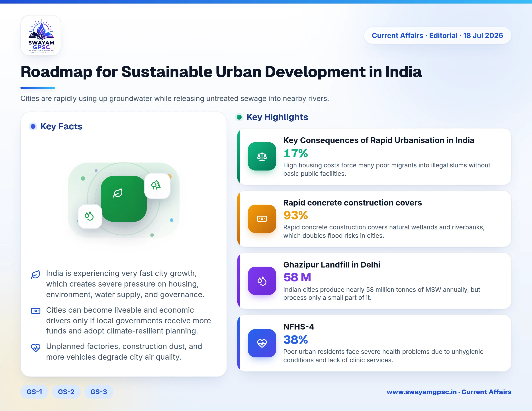Select the GS-3 tag

point(99,392)
